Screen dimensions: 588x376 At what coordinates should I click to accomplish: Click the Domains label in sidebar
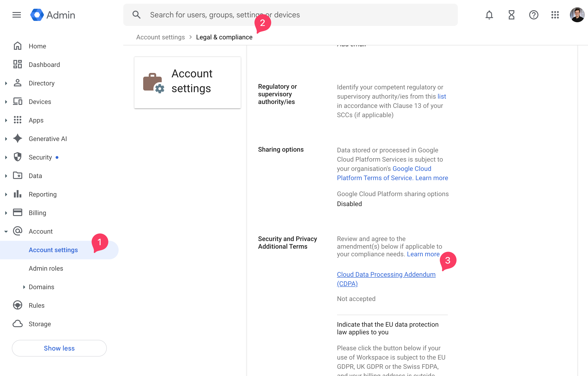coord(41,287)
